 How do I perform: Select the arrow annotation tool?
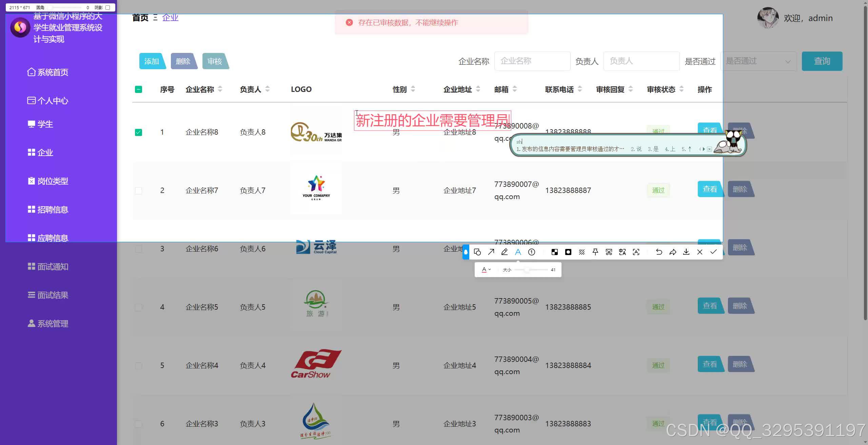point(491,252)
